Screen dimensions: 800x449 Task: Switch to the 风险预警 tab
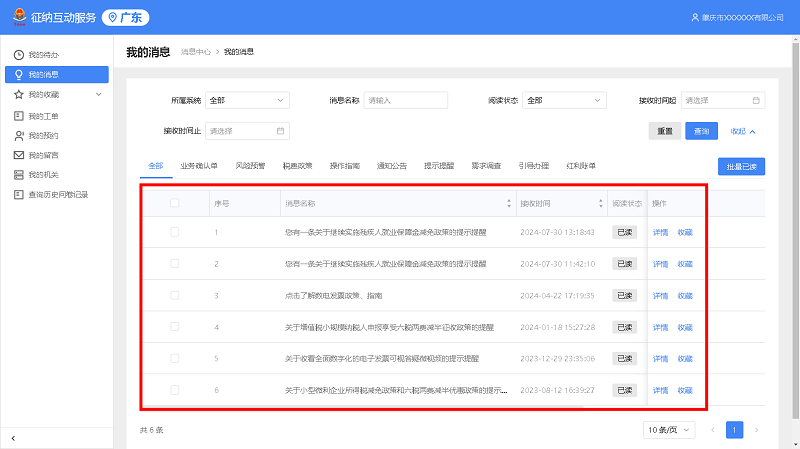(250, 165)
